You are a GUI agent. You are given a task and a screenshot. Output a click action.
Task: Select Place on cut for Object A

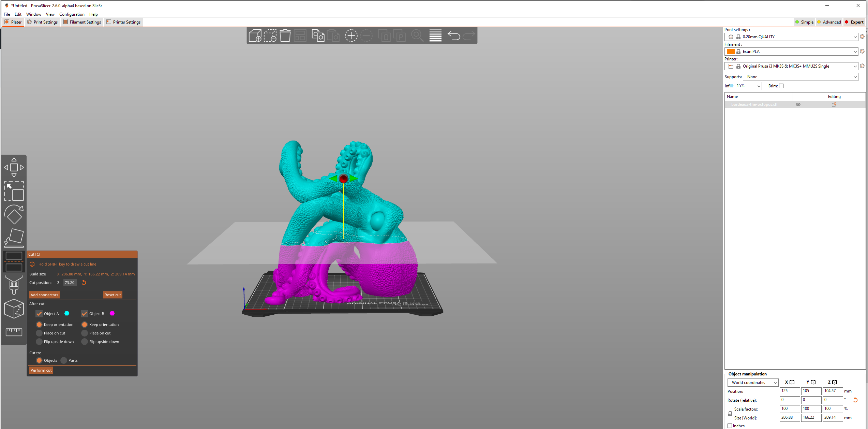(39, 333)
